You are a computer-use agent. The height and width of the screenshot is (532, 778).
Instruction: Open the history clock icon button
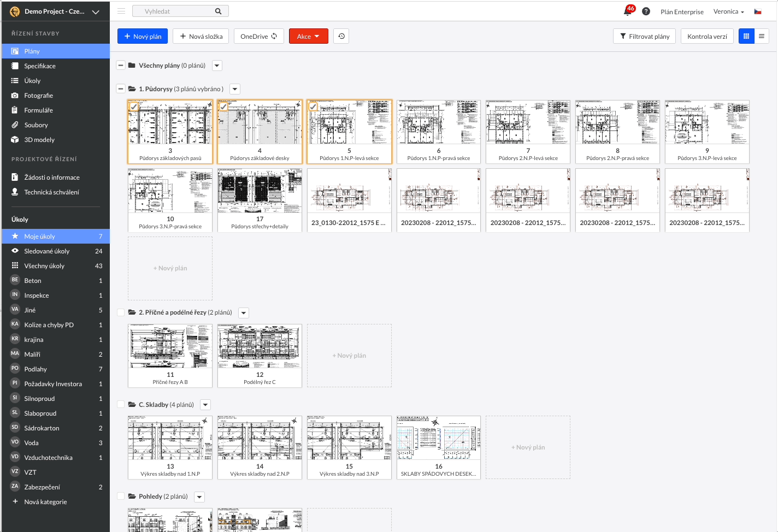tap(341, 36)
